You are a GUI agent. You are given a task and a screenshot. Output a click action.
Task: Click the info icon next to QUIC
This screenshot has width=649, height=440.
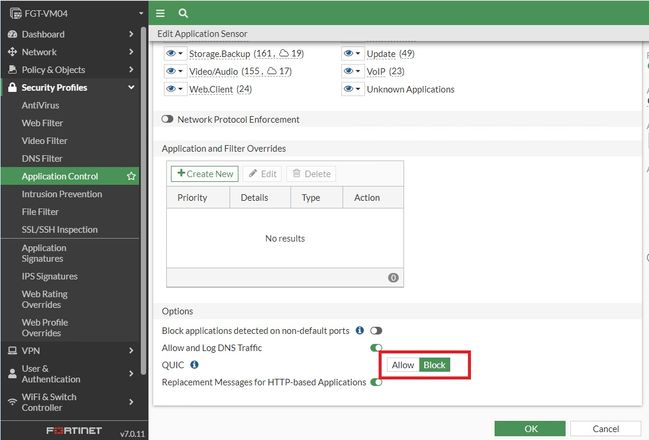pos(194,365)
